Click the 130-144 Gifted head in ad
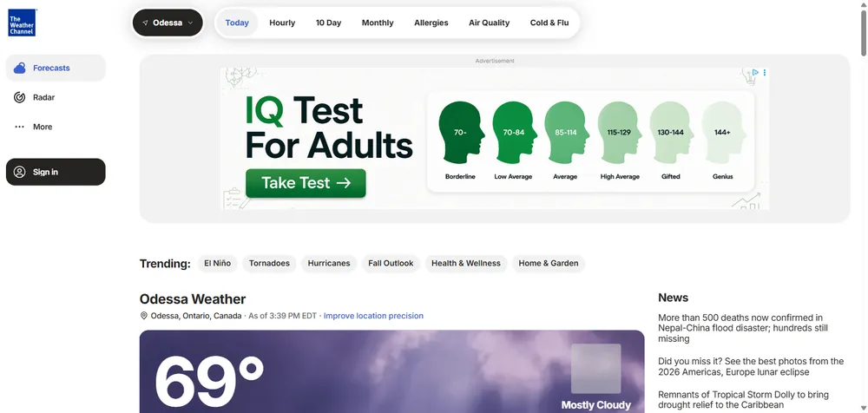Image resolution: width=868 pixels, height=413 pixels. point(671,132)
